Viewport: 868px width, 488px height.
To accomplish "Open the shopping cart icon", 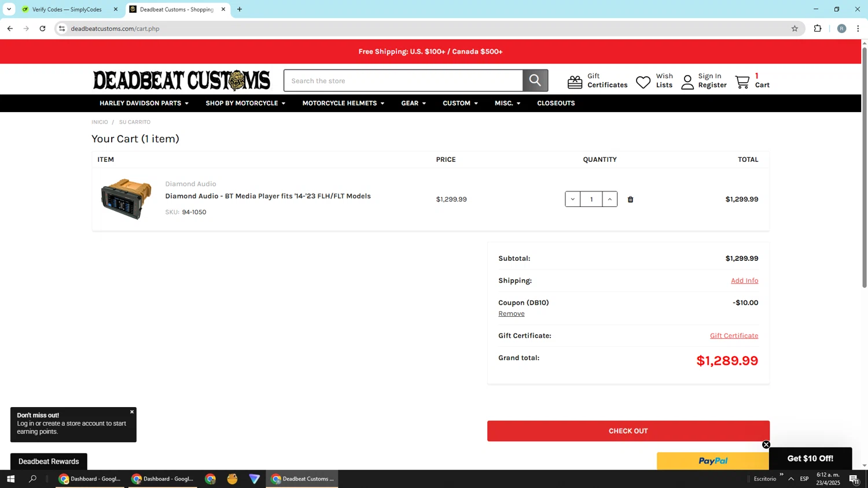I will (x=742, y=82).
